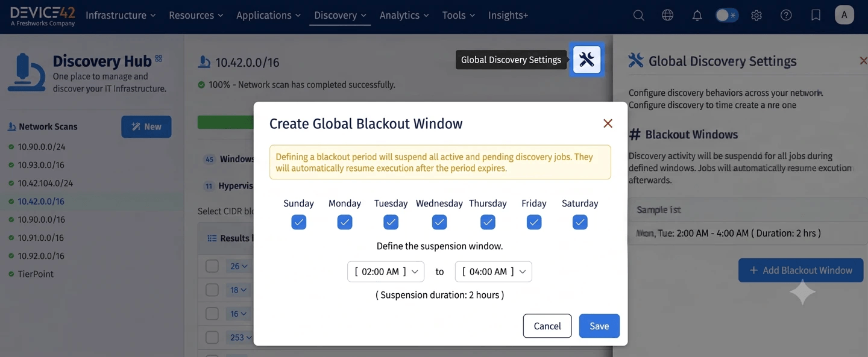This screenshot has width=868, height=357.
Task: Click the Device42 logo
Action: 43,16
